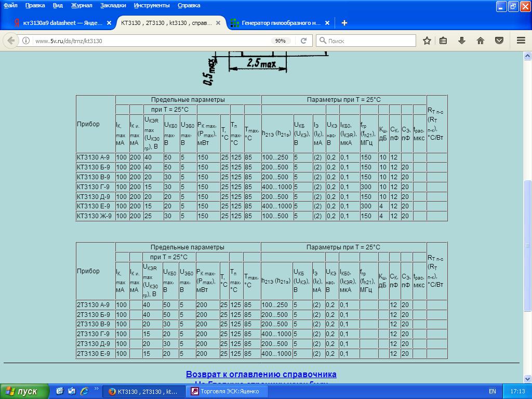The height and width of the screenshot is (399, 532).
Task: Click the КТ3130 Ж-9 row name
Action: 94,216
